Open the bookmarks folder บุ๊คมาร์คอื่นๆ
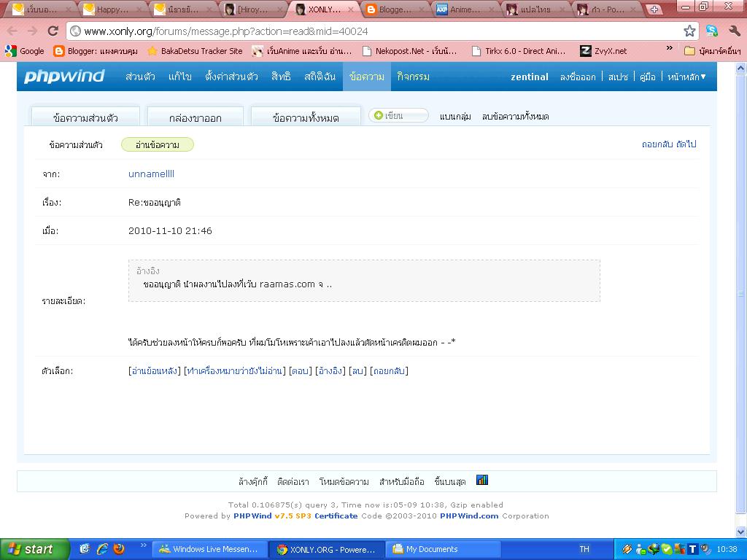The image size is (747, 560). pyautogui.click(x=713, y=51)
